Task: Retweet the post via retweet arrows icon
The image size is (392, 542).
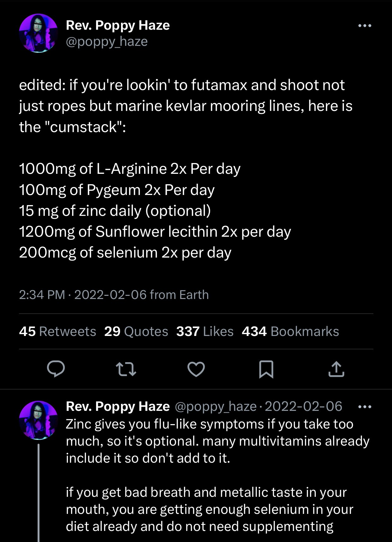Action: pyautogui.click(x=126, y=369)
